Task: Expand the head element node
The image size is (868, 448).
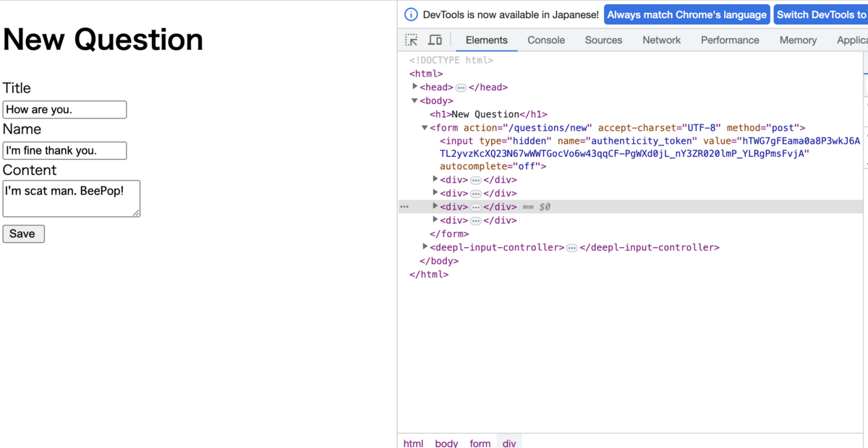Action: [414, 86]
